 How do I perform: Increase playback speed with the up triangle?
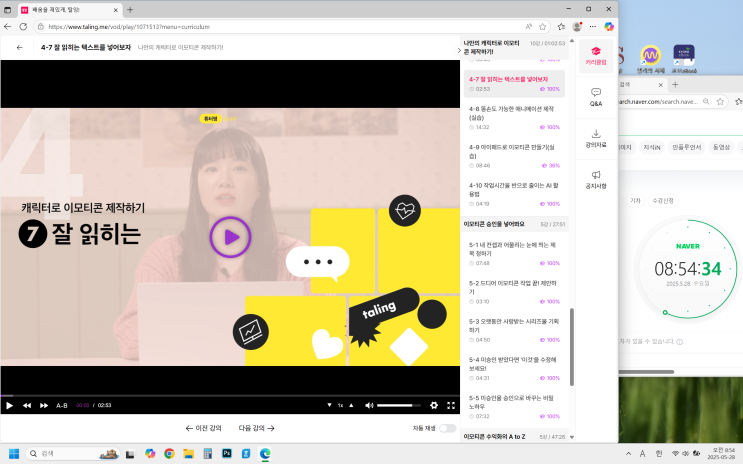click(x=351, y=405)
